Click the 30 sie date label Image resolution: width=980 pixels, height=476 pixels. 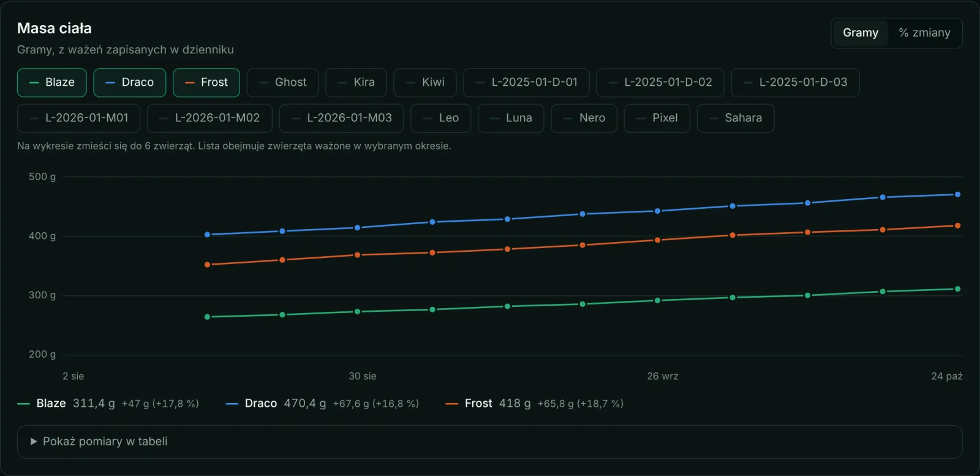[x=363, y=376]
